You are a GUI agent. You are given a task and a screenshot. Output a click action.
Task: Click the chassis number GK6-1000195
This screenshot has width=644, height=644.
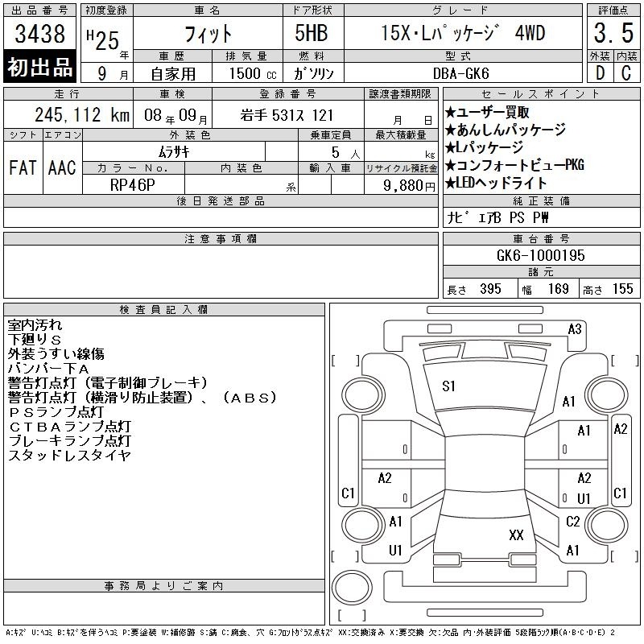(x=540, y=255)
